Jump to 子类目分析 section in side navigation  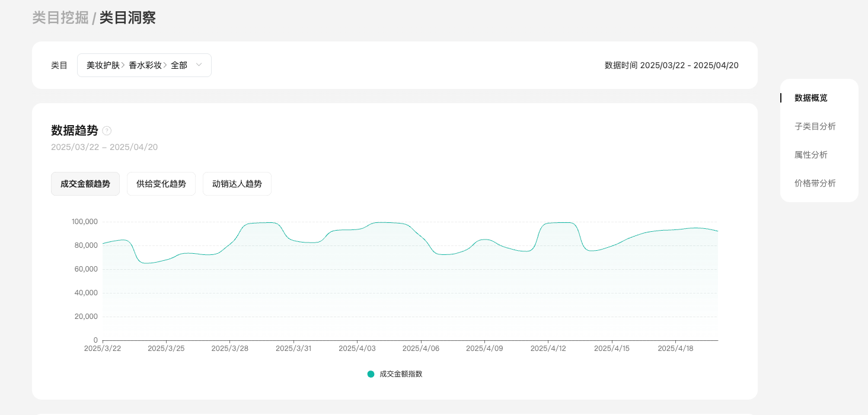point(815,126)
